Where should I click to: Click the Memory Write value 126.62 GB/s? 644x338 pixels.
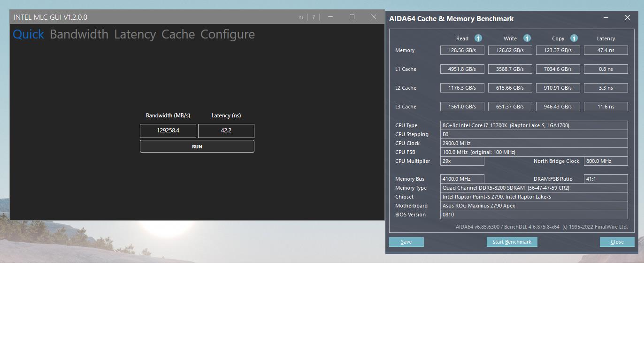point(510,50)
